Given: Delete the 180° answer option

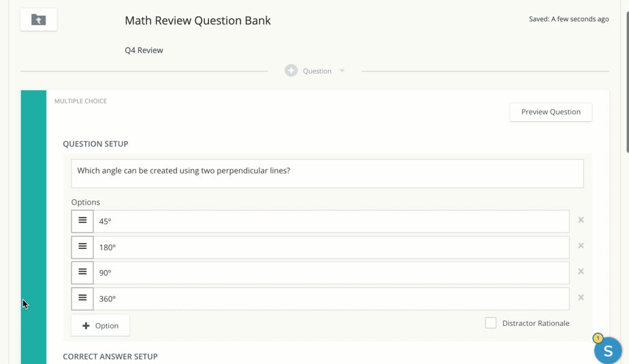Looking at the screenshot, I should pyautogui.click(x=581, y=246).
